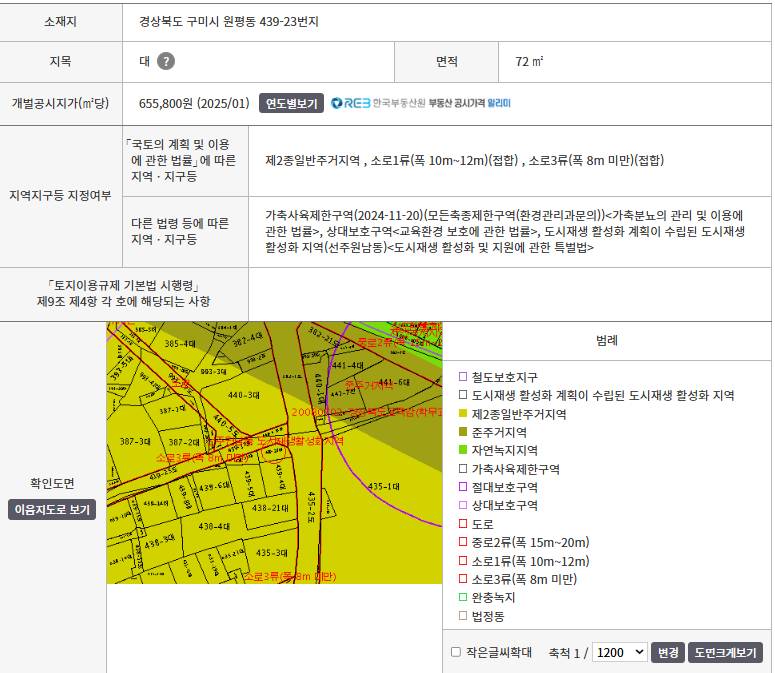Toggle the 작은글씨확대 checkbox
This screenshot has width=775, height=673.
[x=456, y=652]
